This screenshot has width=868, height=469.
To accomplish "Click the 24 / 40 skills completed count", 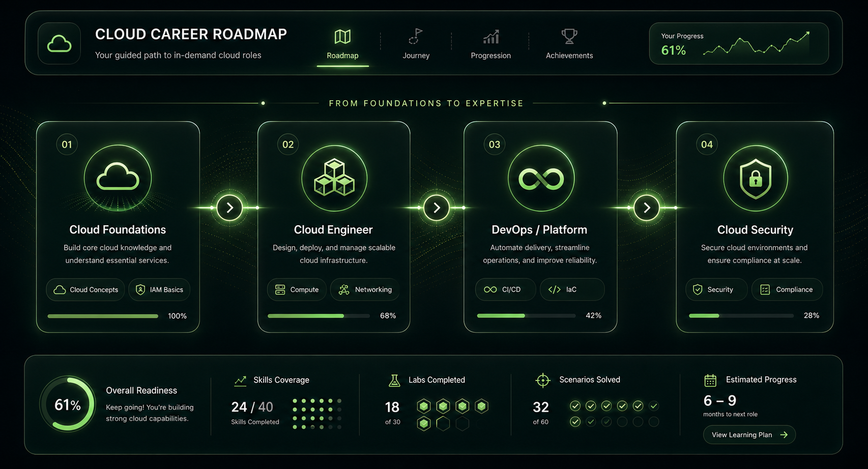I will pos(252,407).
